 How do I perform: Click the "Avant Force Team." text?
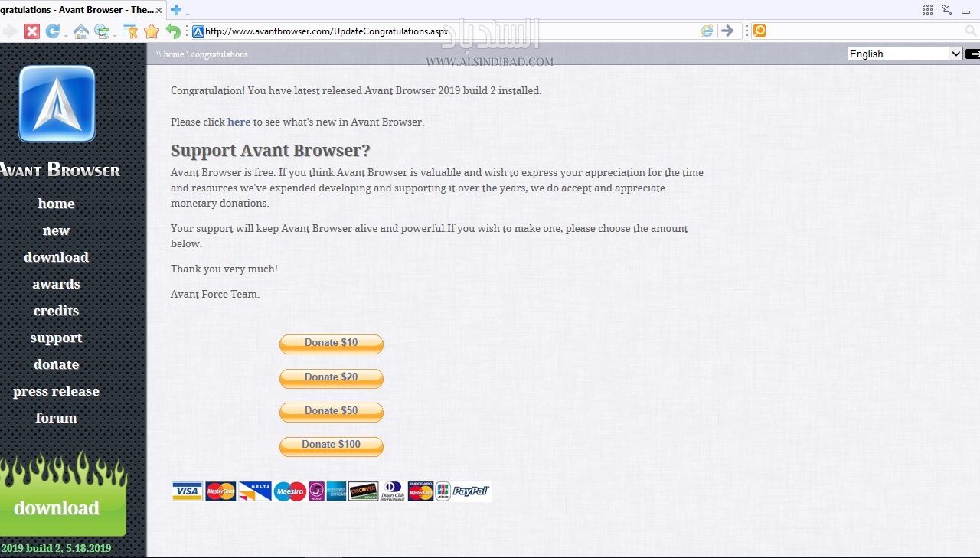point(215,294)
